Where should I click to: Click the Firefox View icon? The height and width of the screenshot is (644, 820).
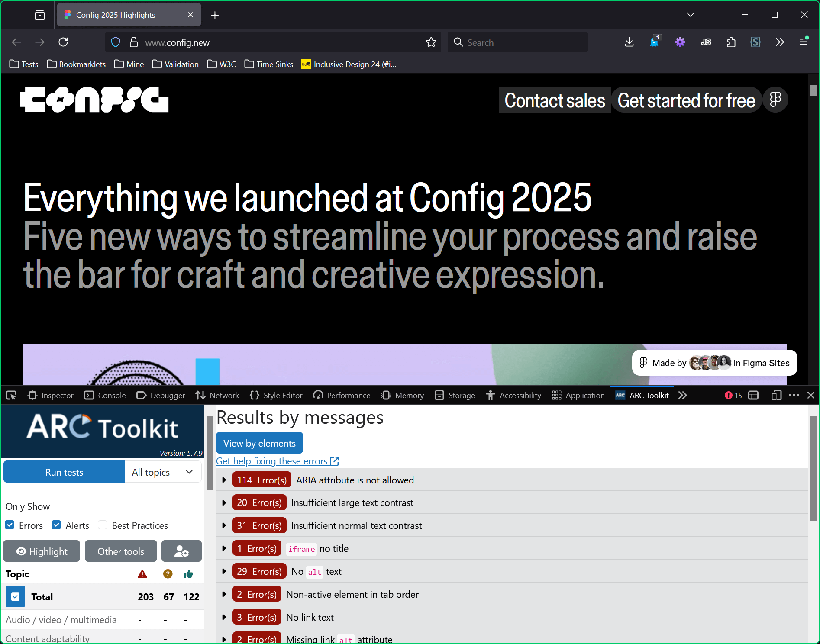(x=39, y=15)
